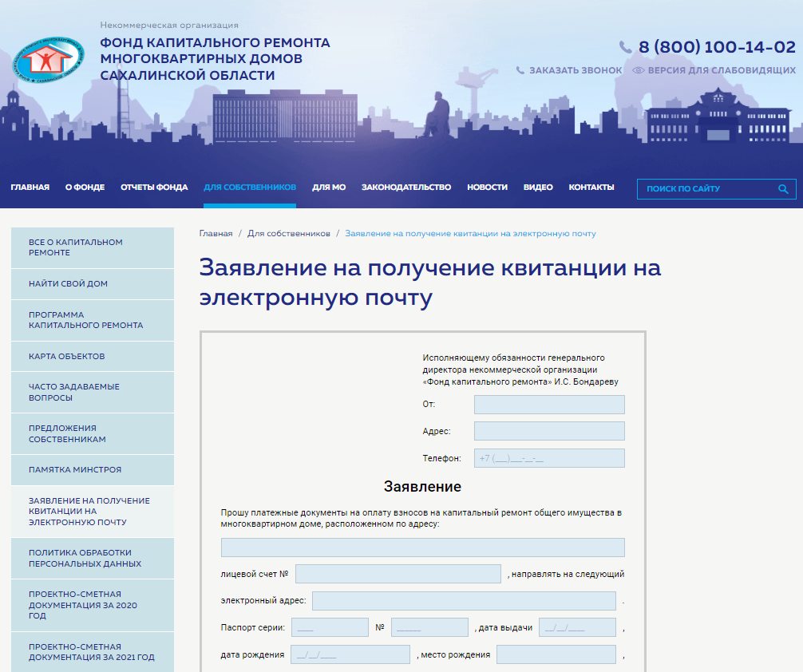Click the fund logo icon
The height and width of the screenshot is (672, 803).
pos(48,58)
